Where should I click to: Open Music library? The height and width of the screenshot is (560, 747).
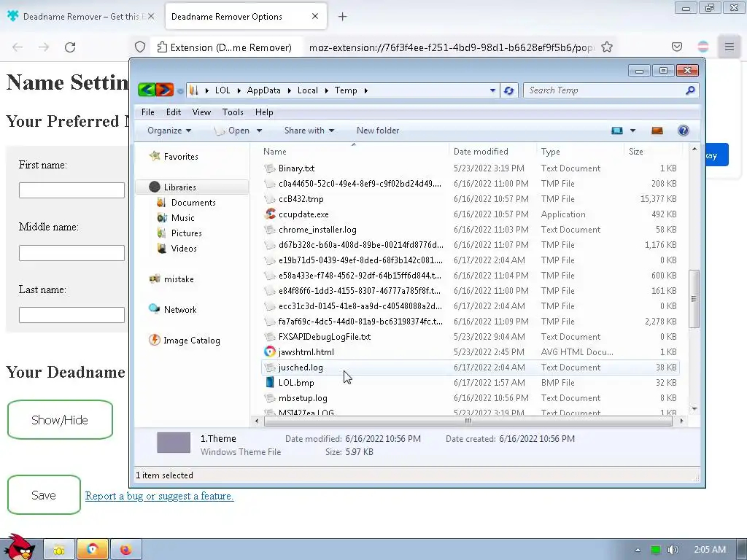(182, 217)
